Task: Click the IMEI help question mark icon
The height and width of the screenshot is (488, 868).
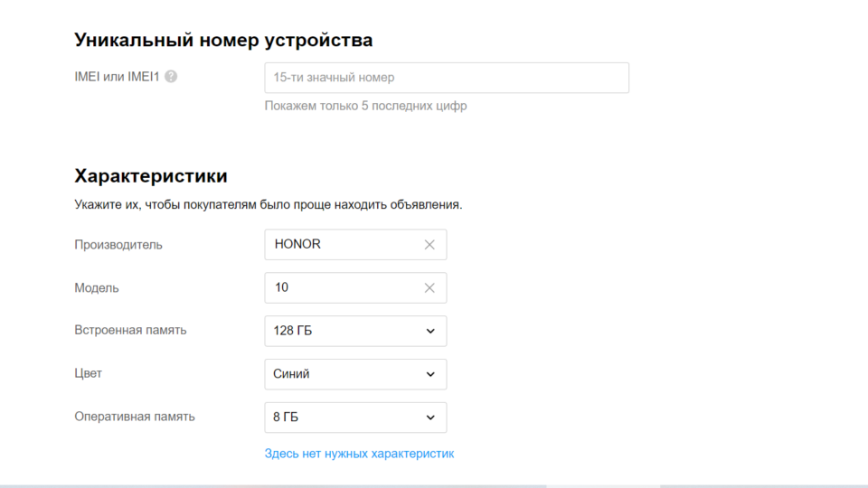Action: click(x=171, y=77)
